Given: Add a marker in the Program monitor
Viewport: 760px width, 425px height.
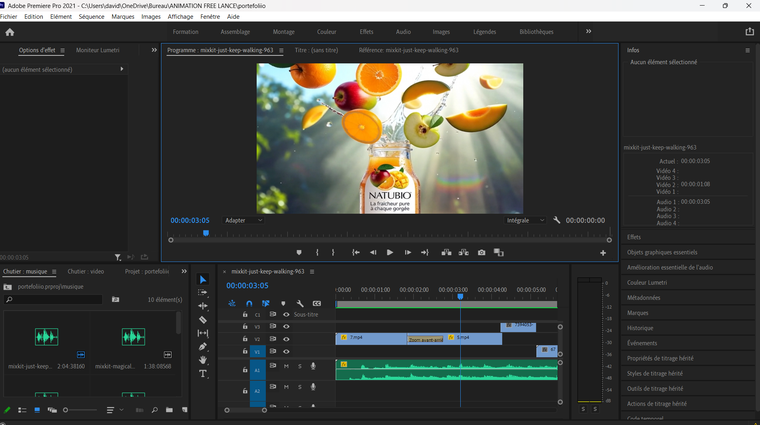Looking at the screenshot, I should (x=298, y=253).
